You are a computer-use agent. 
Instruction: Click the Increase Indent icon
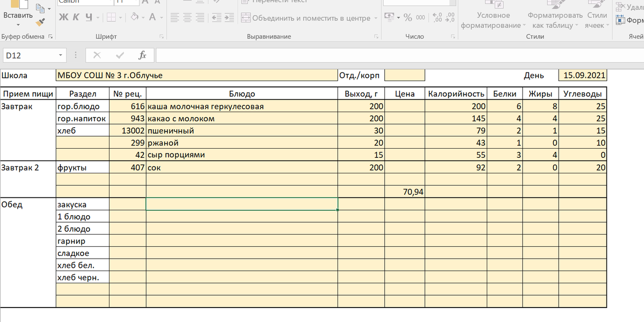click(x=230, y=18)
